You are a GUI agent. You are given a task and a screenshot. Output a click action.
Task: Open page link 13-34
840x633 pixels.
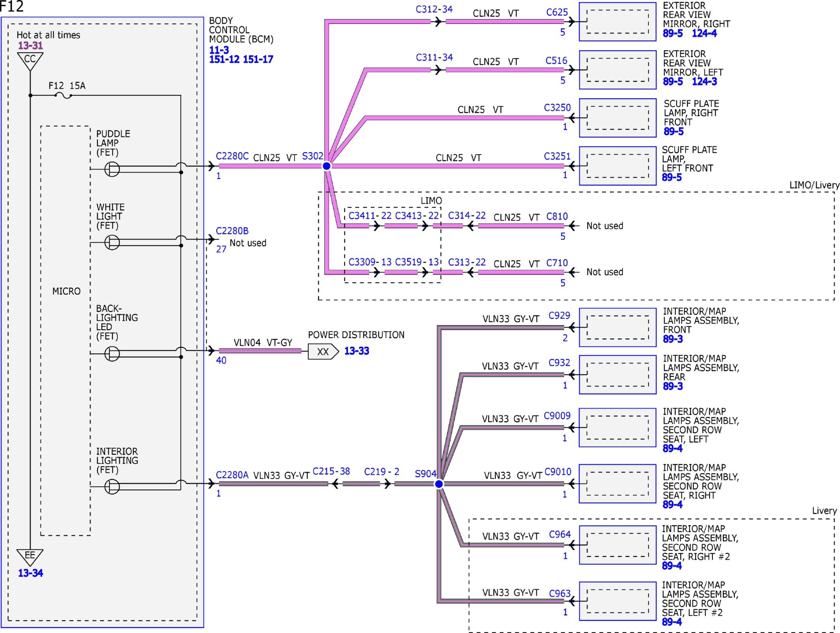click(x=30, y=573)
